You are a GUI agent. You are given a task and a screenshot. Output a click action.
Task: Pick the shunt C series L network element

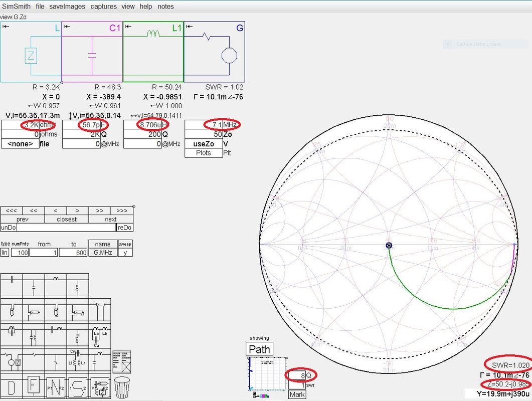[x=100, y=359]
